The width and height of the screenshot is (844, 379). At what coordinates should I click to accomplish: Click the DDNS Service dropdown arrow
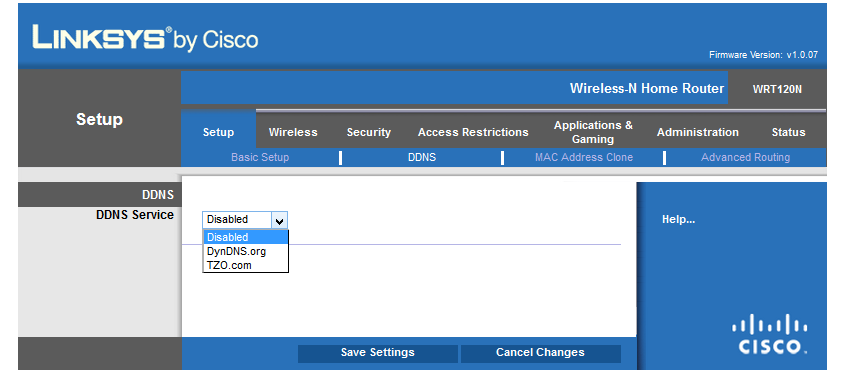pos(279,220)
